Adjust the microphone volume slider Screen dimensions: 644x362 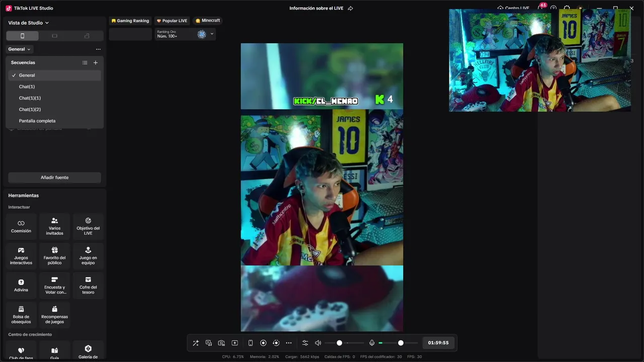[x=398, y=343]
